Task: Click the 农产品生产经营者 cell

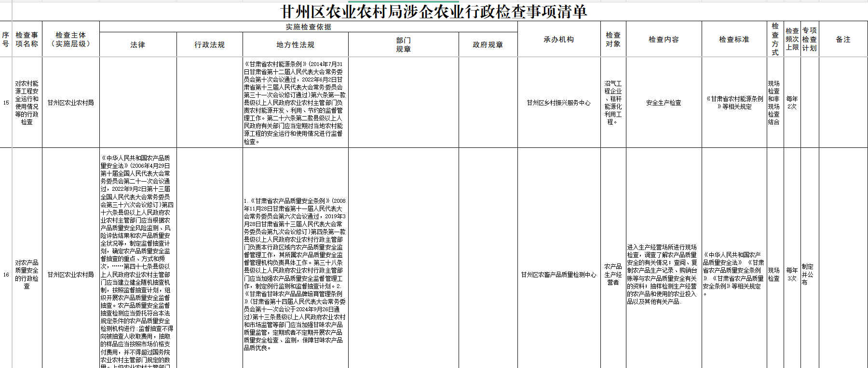Action: pyautogui.click(x=613, y=275)
